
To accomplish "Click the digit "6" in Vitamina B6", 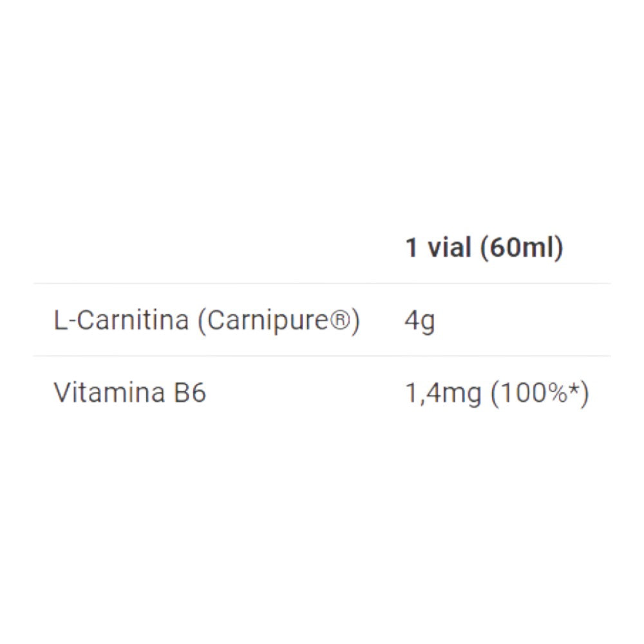I will [198, 393].
